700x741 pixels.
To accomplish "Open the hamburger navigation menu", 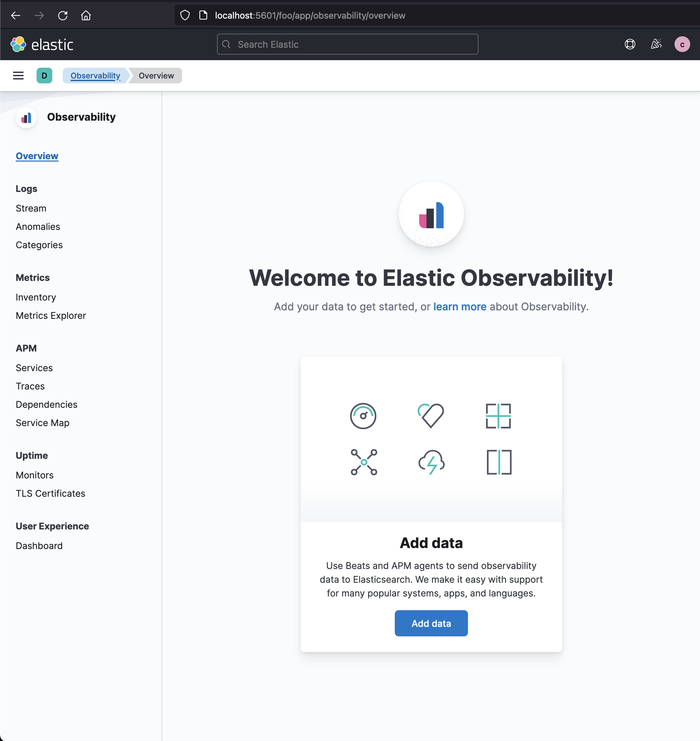I will coord(18,76).
